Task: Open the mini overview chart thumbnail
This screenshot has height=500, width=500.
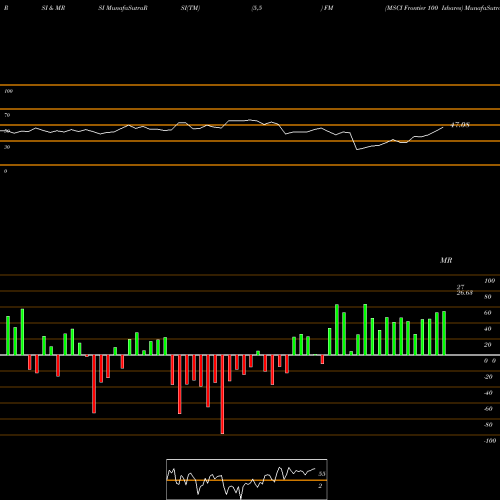Action: coord(247,479)
